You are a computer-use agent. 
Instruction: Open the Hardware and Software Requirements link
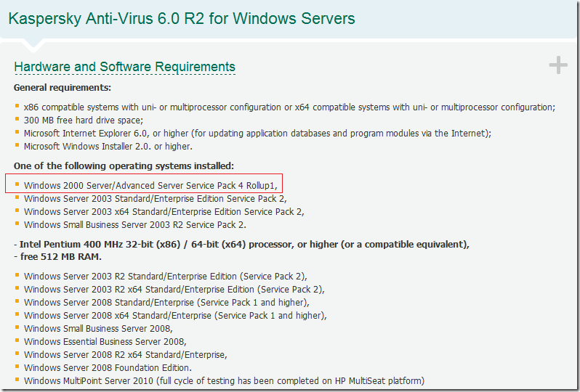[x=125, y=67]
